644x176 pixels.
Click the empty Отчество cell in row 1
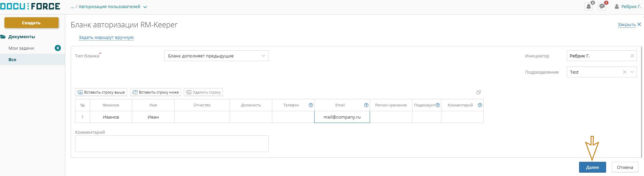click(202, 117)
